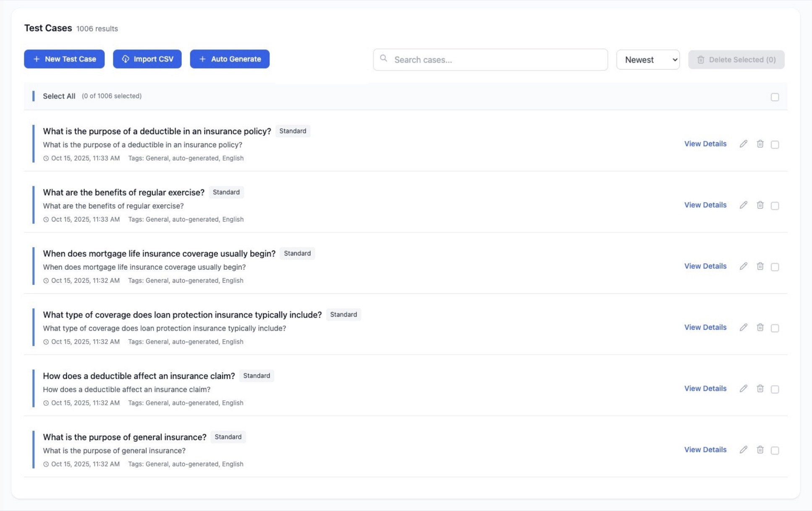Click edit pencil for deductible purpose case

(743, 144)
